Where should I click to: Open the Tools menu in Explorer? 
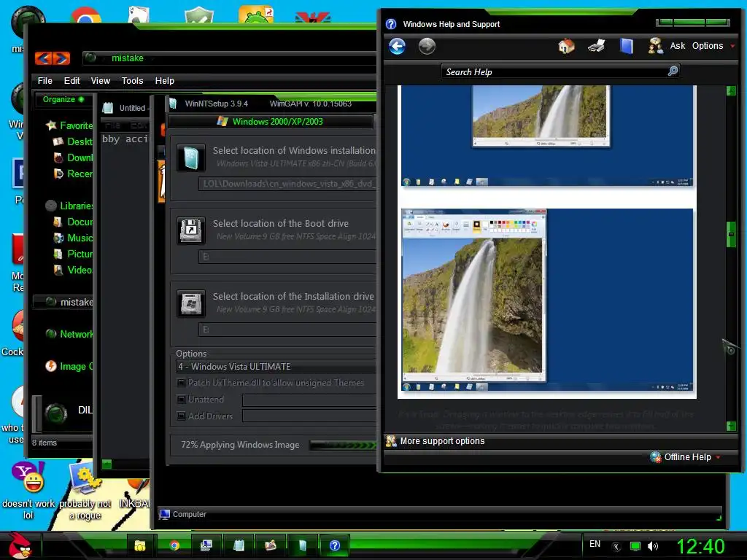(x=132, y=80)
